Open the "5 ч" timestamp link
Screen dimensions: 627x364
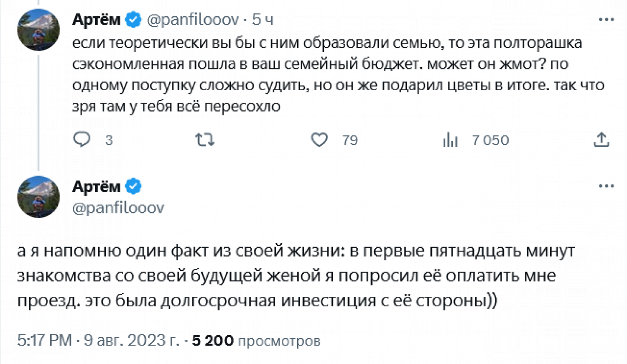coord(263,20)
